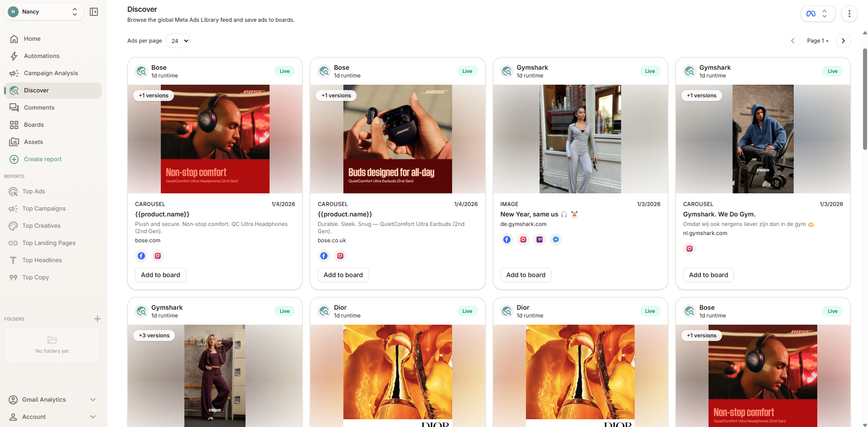
Task: Open the Top Creatives report
Action: pyautogui.click(x=41, y=225)
